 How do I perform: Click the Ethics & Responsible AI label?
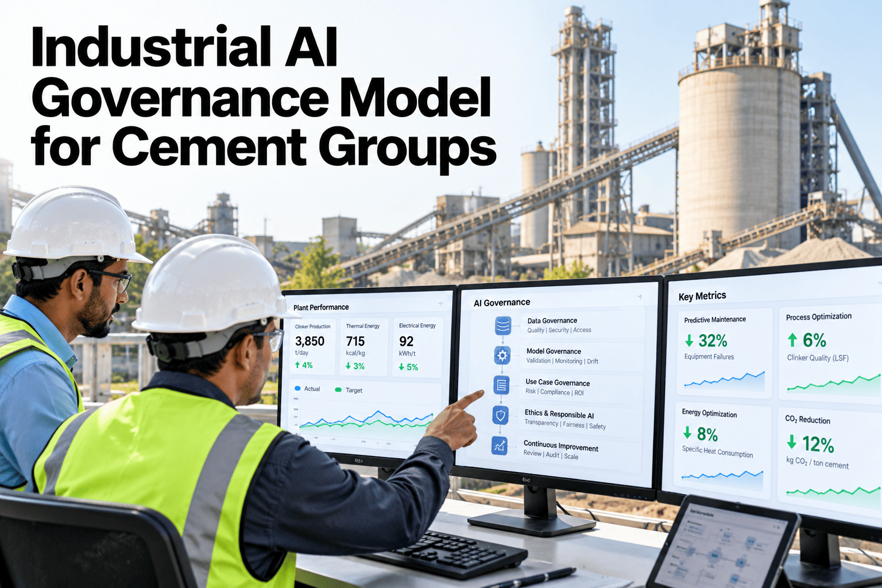click(559, 413)
